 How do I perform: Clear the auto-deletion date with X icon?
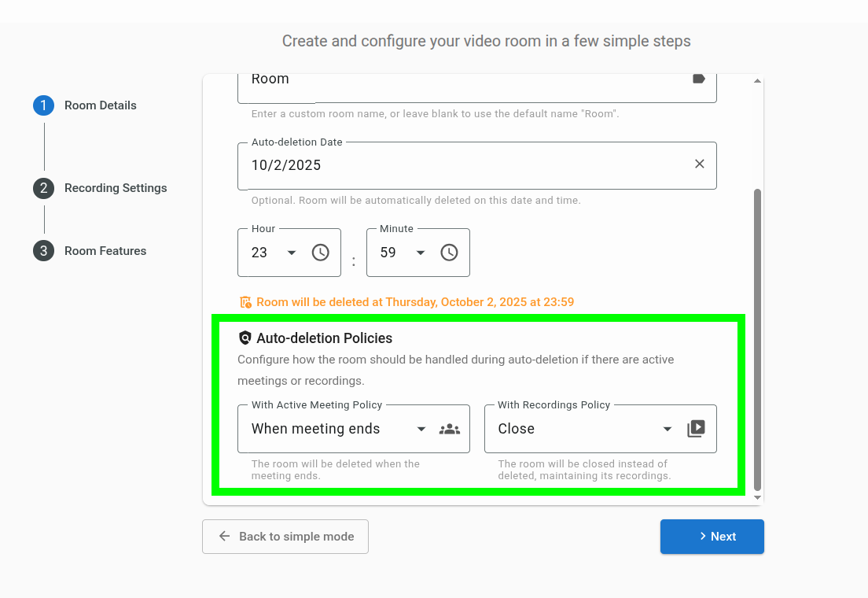699,164
